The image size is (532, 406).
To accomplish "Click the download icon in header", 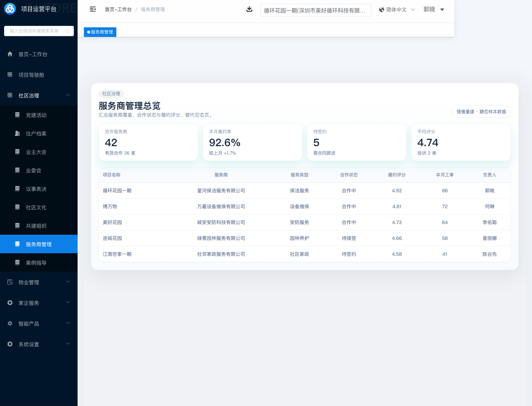I will (249, 9).
